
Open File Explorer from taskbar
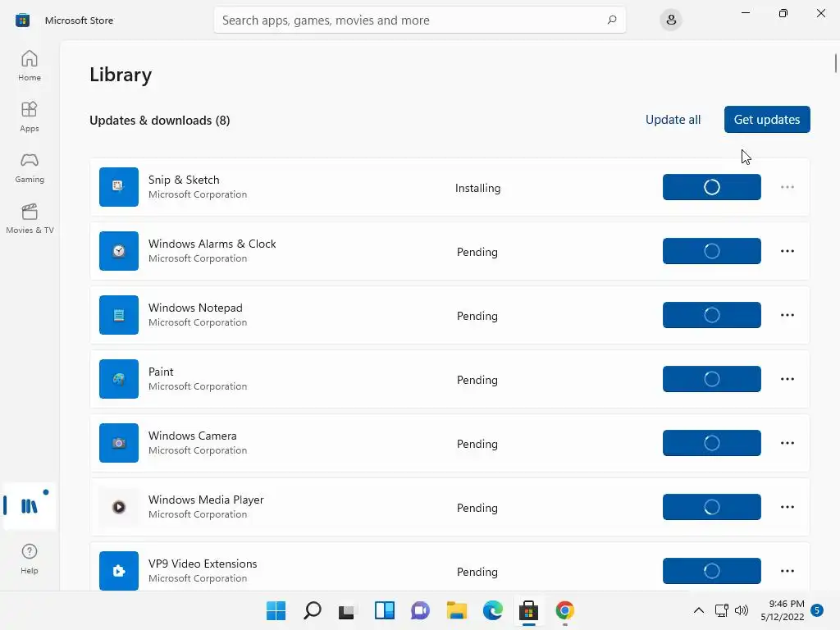pyautogui.click(x=457, y=610)
